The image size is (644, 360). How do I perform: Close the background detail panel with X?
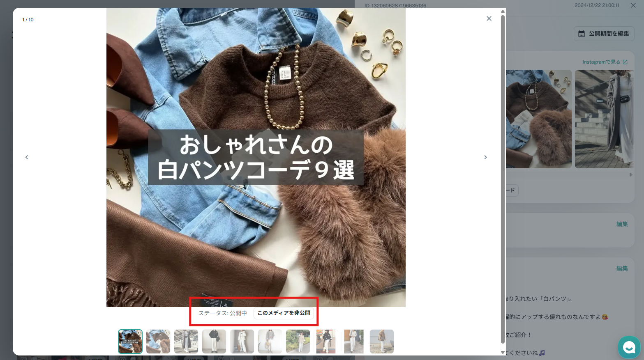633,5
